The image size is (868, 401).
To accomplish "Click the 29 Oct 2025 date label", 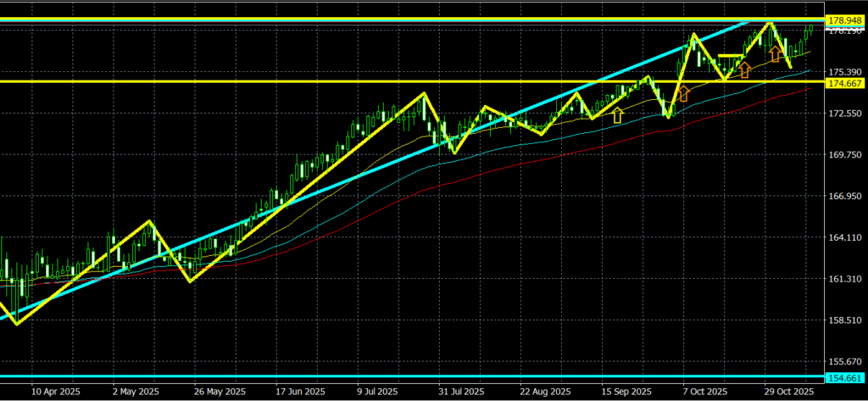I will pos(788,392).
